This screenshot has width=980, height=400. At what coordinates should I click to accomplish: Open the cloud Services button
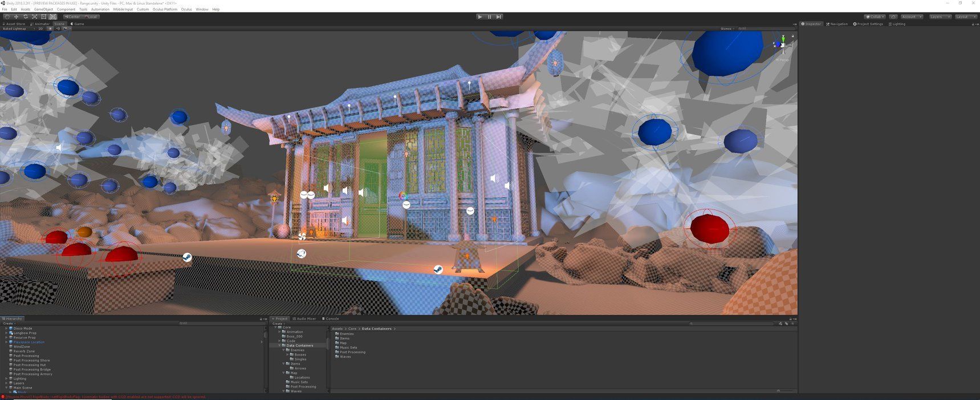point(893,17)
